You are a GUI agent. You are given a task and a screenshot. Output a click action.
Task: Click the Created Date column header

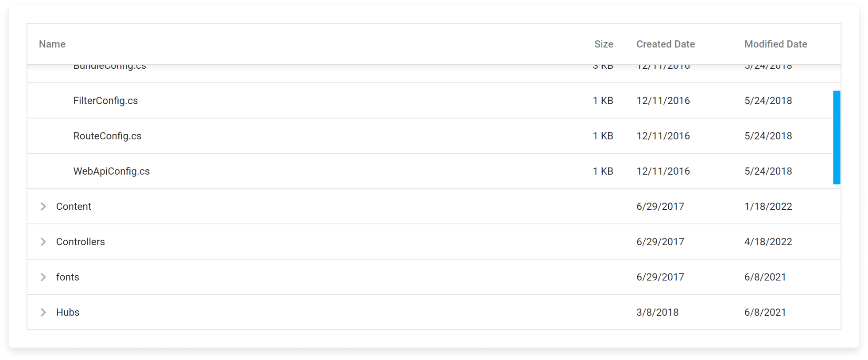665,44
